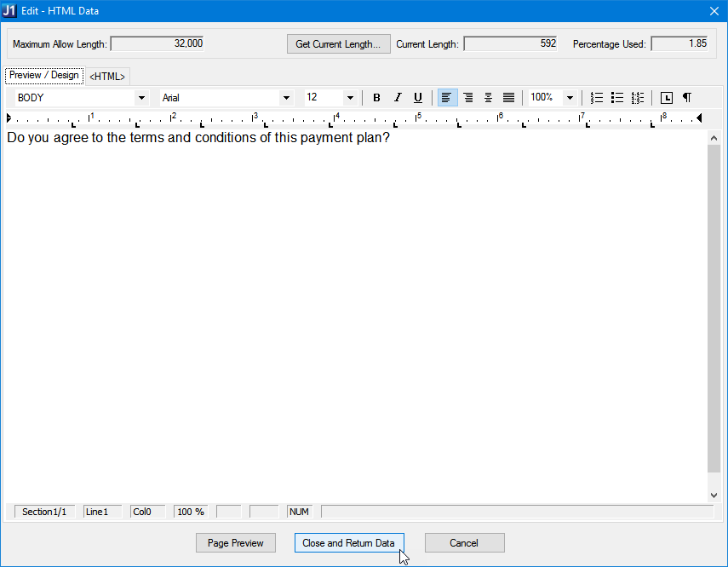Open the font size 12 dropdown
Screen dimensions: 728x567
349,98
